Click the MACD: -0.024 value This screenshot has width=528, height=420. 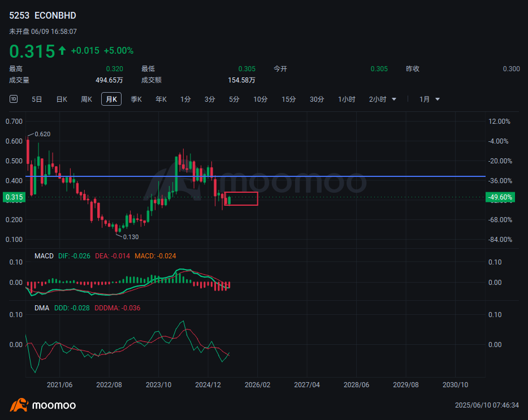(155, 256)
